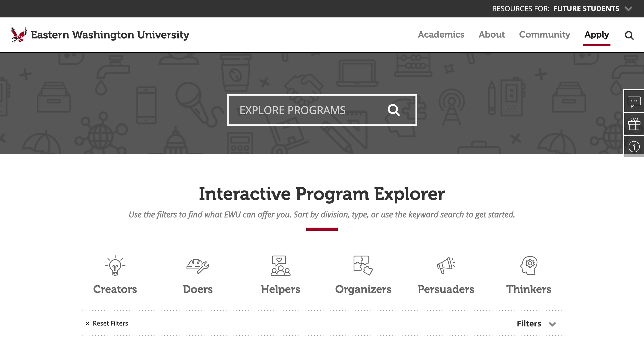Open the Academics menu
Image resolution: width=644 pixels, height=347 pixels.
pyautogui.click(x=441, y=34)
